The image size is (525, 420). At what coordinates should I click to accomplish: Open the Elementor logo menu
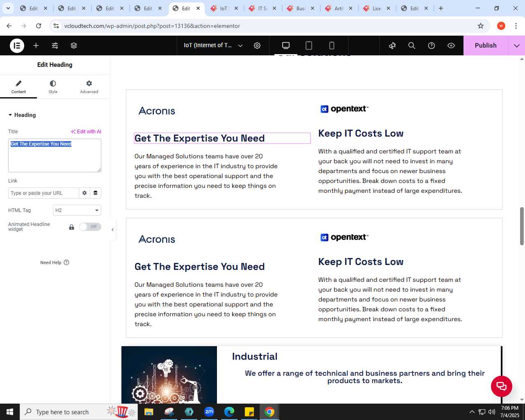tap(17, 46)
